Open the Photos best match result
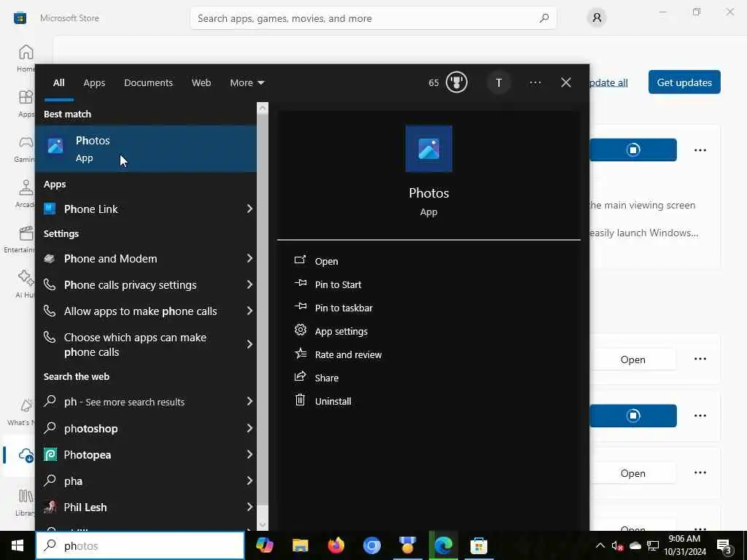The width and height of the screenshot is (747, 560). [x=146, y=149]
